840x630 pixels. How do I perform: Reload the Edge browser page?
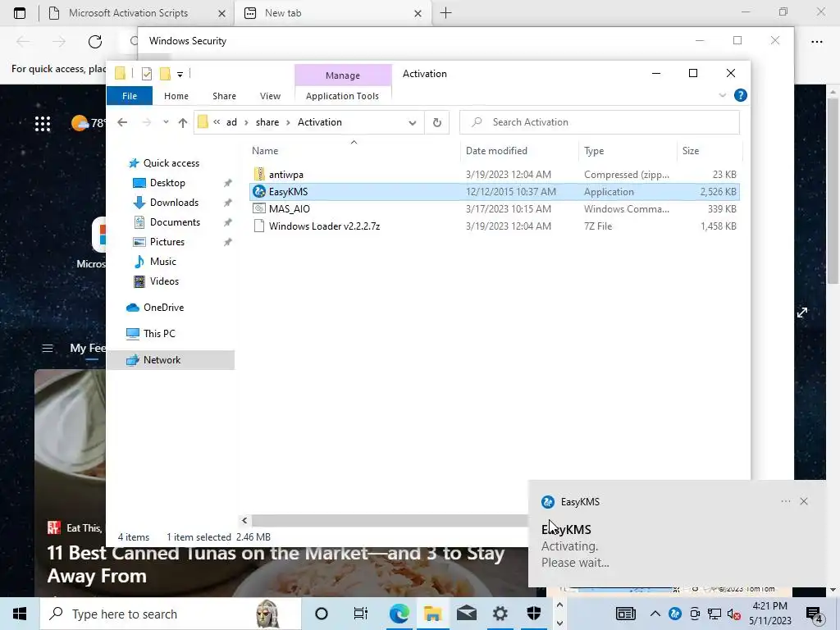[95, 41]
